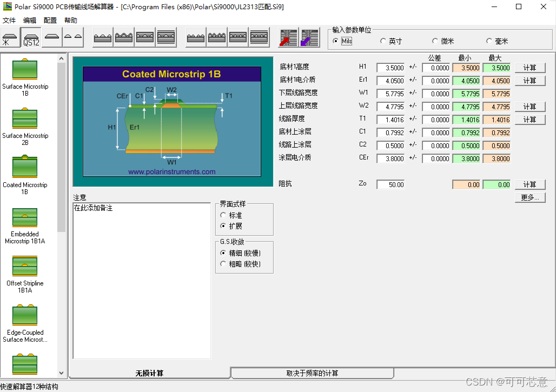Click the Er1 value input field
Screen dimensions: 556x392
(390, 81)
